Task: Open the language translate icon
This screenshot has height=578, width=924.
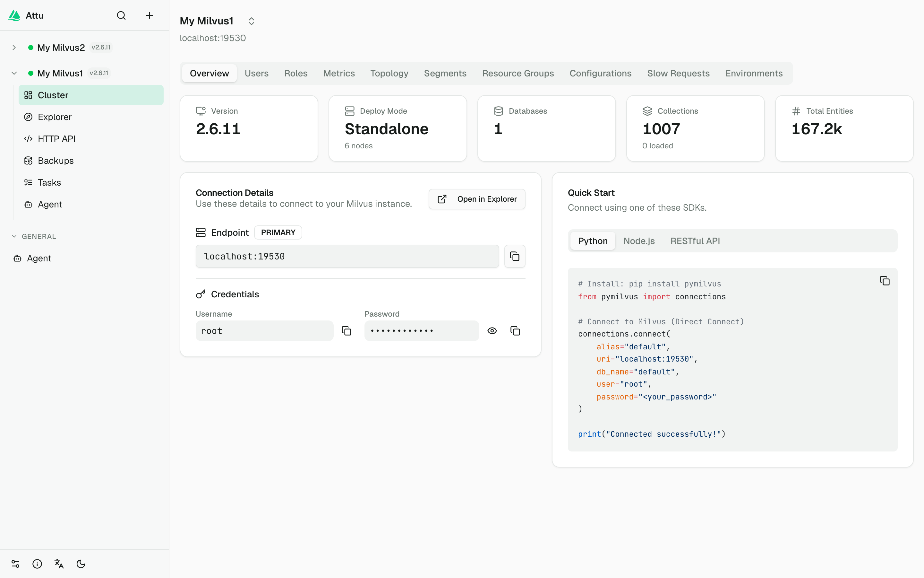Action: (x=59, y=564)
